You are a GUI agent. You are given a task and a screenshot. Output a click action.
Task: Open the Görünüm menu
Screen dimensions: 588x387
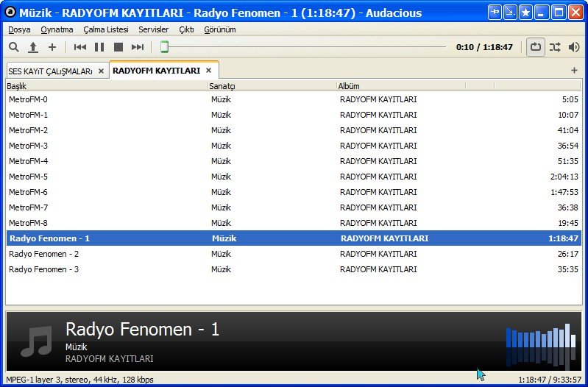pyautogui.click(x=220, y=29)
